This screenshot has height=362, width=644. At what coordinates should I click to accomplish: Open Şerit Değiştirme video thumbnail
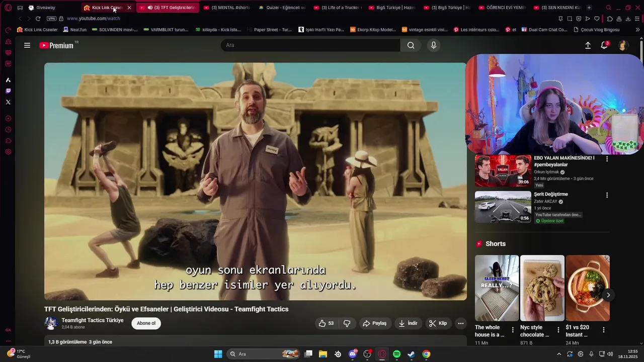[x=503, y=207]
